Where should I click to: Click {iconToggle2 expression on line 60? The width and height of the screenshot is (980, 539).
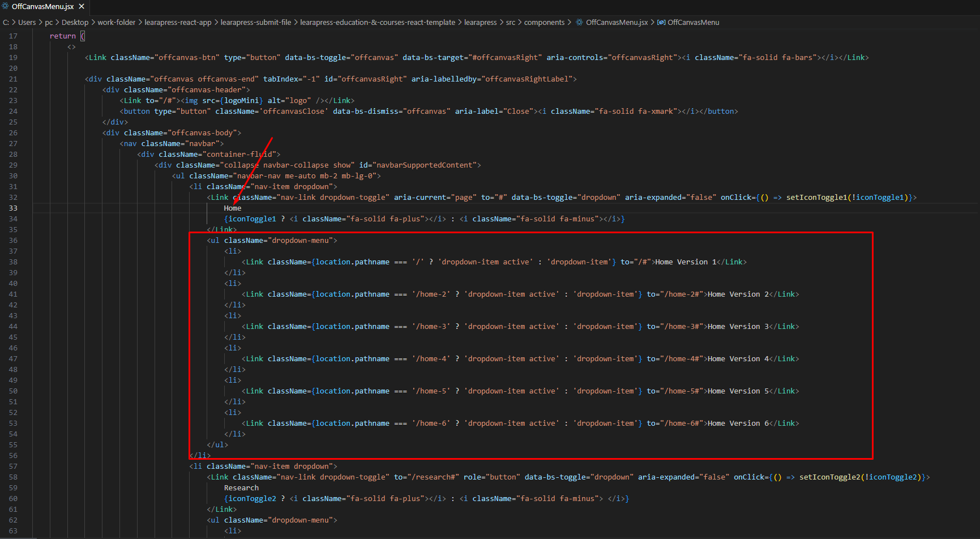pyautogui.click(x=250, y=499)
